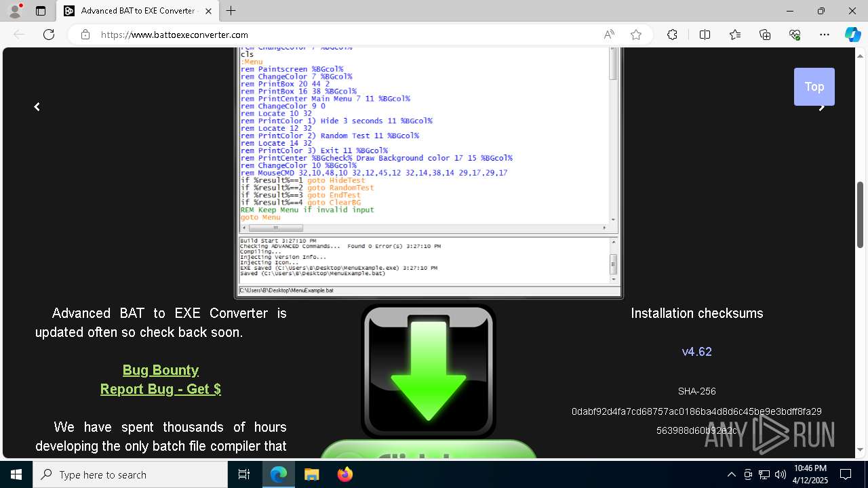The width and height of the screenshot is (868, 488).
Task: Open the Collections icon
Action: (765, 35)
